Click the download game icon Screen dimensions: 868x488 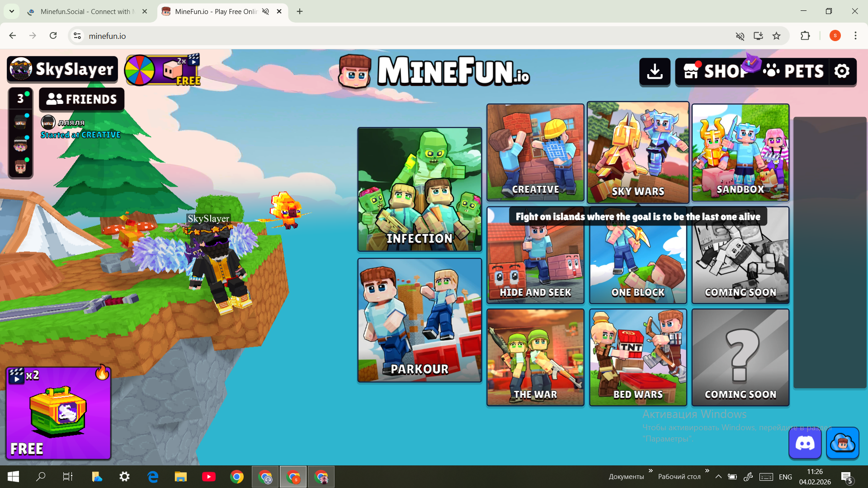tap(655, 71)
